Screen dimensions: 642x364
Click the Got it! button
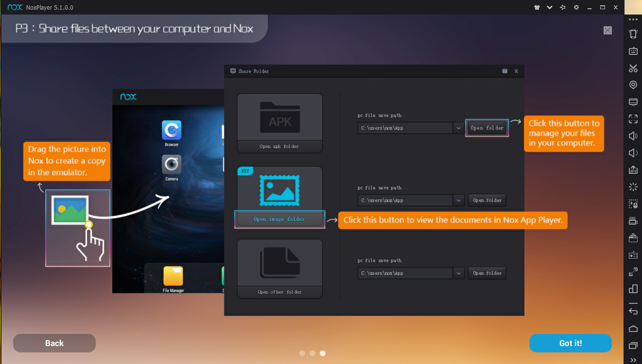click(x=571, y=343)
